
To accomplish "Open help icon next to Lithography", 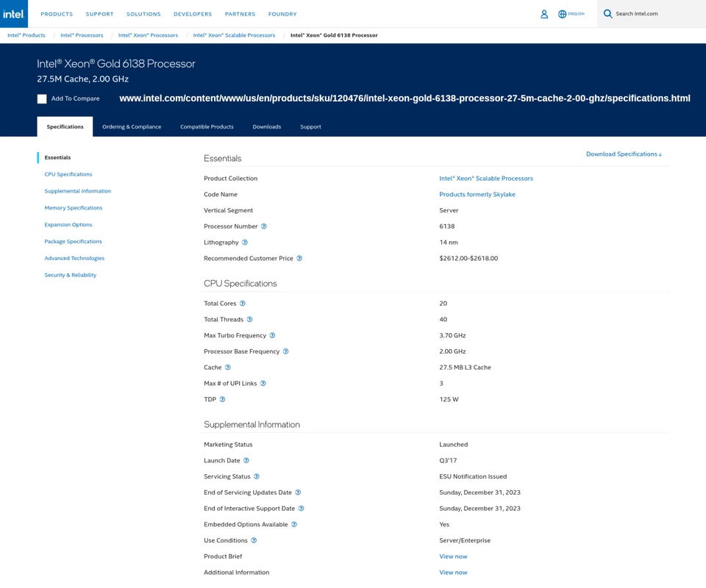I will 245,243.
